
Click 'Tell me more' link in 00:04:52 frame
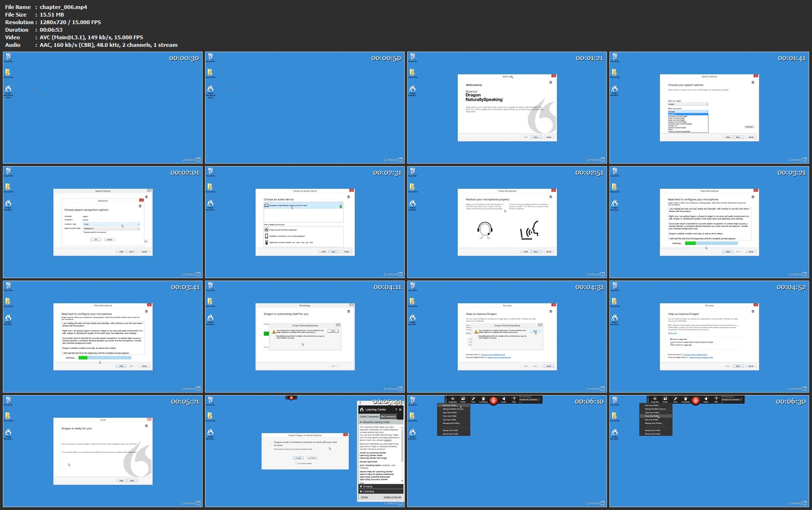[672, 333]
